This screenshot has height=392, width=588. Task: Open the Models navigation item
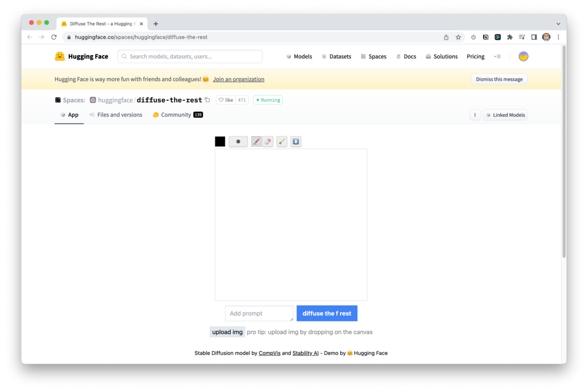(299, 57)
